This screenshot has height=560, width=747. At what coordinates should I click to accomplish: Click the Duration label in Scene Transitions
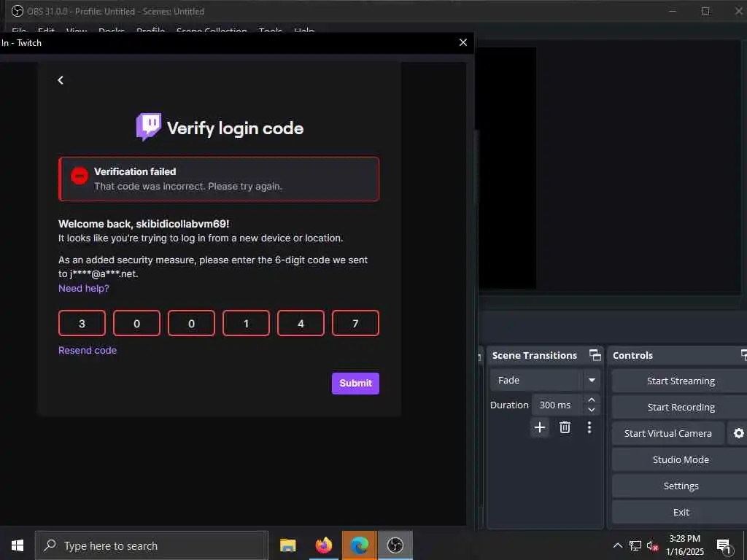[509, 405]
